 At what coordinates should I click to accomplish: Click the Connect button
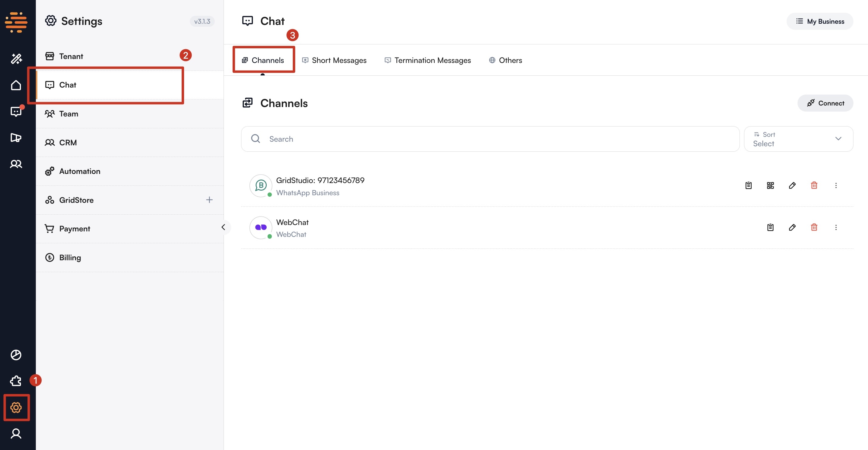click(x=825, y=103)
